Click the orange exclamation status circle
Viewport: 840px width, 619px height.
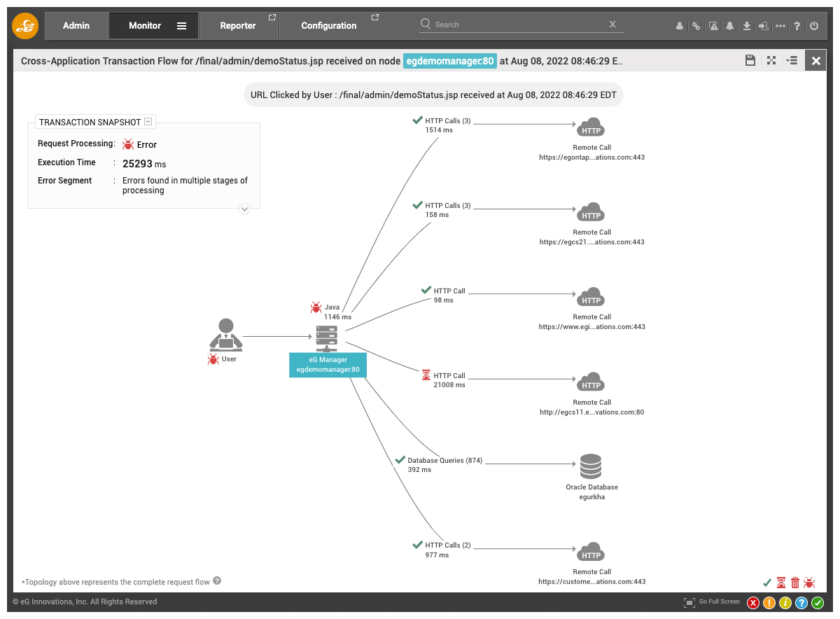[769, 602]
